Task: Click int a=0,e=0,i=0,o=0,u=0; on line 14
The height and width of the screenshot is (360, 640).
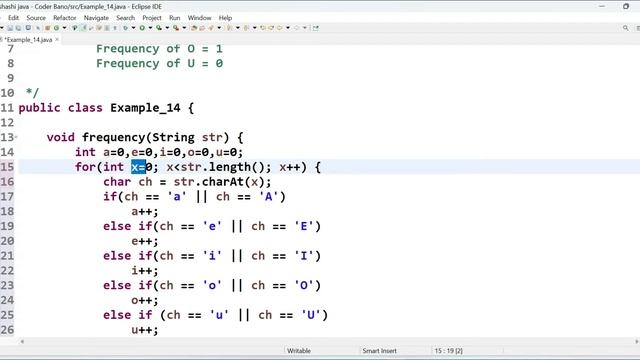Action: point(159,152)
